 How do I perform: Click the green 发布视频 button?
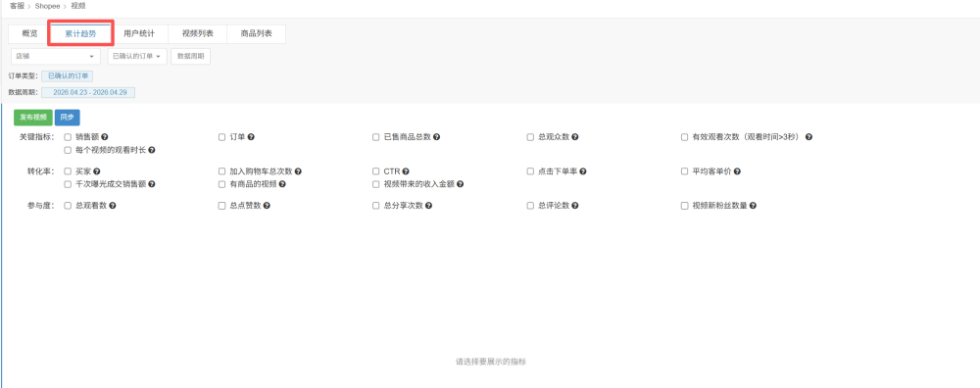(x=33, y=118)
